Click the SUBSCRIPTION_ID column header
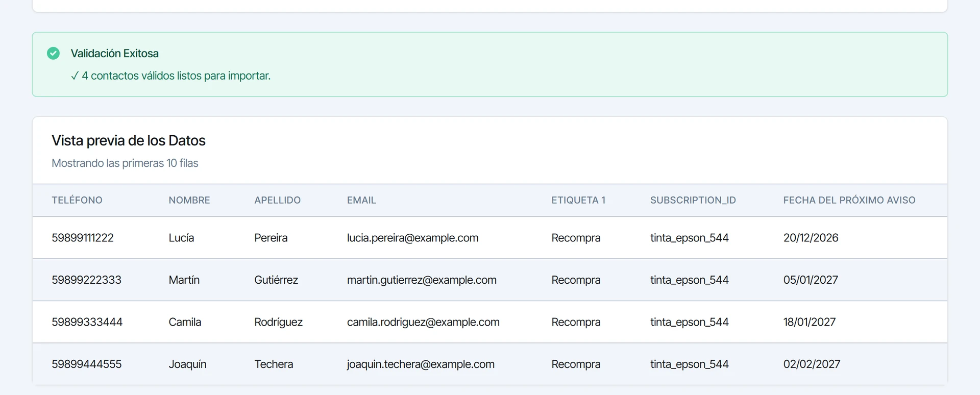 click(693, 200)
